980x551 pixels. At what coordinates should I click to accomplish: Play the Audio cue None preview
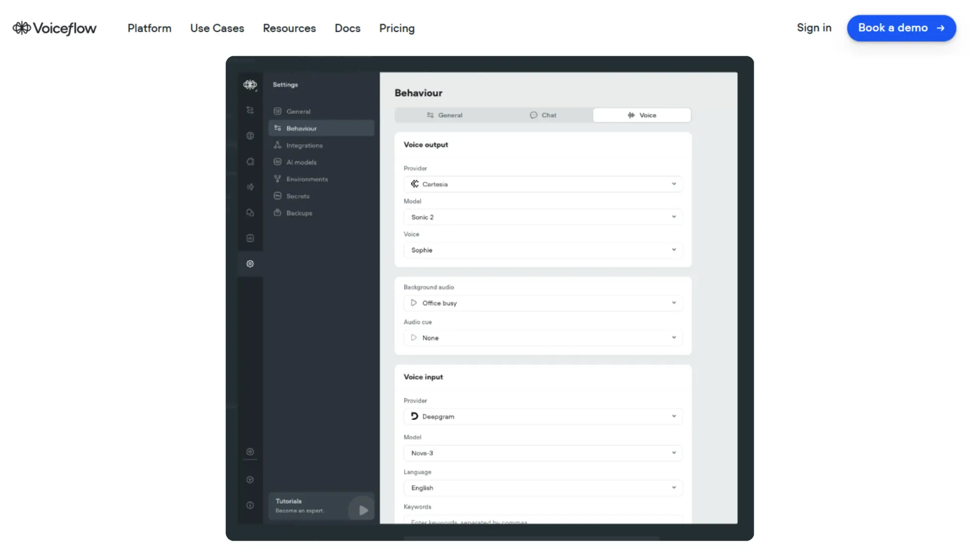tap(414, 338)
